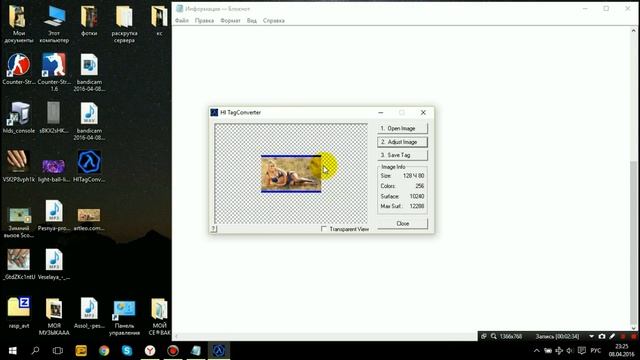Open the Bandicam bar dropdown arrow
The image size is (640, 360).
[591, 336]
